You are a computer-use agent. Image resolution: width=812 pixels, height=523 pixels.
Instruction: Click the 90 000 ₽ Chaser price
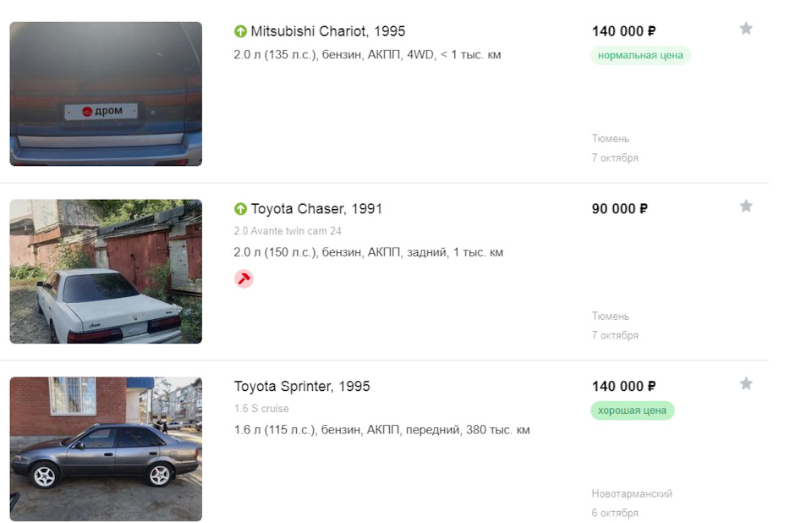click(619, 209)
